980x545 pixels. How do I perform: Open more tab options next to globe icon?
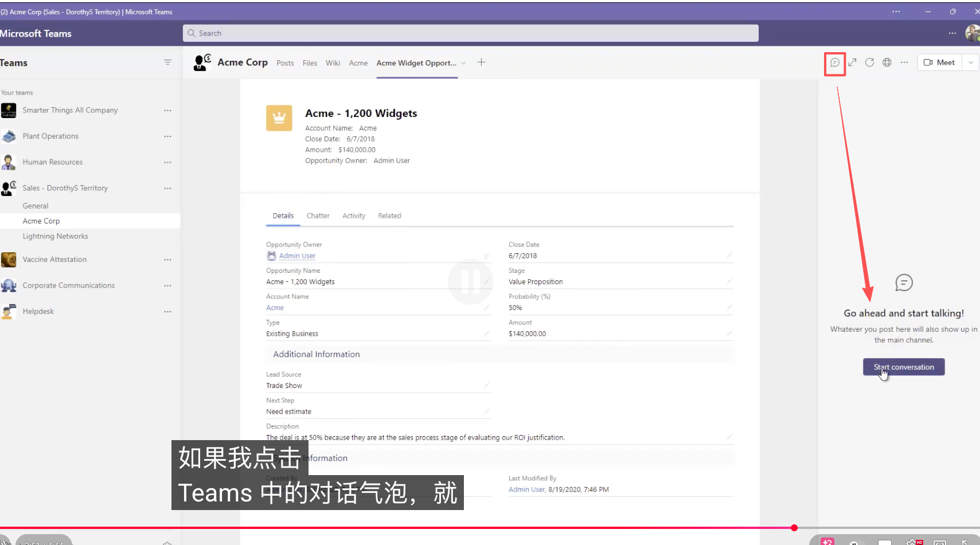pos(904,62)
